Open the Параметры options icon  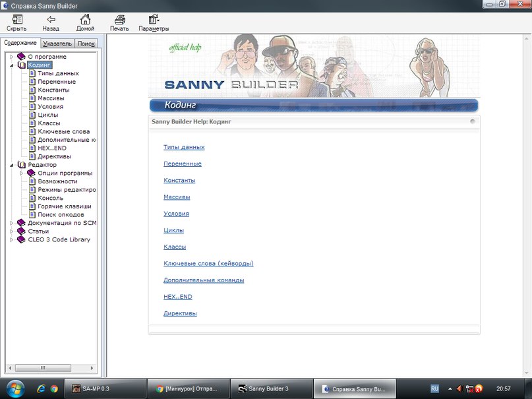[154, 19]
